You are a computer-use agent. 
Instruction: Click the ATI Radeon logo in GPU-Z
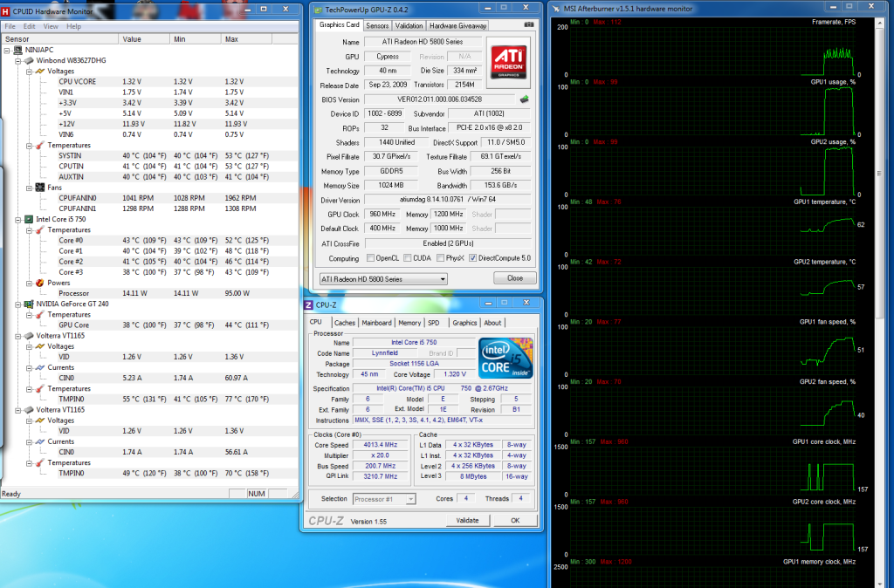pyautogui.click(x=509, y=61)
